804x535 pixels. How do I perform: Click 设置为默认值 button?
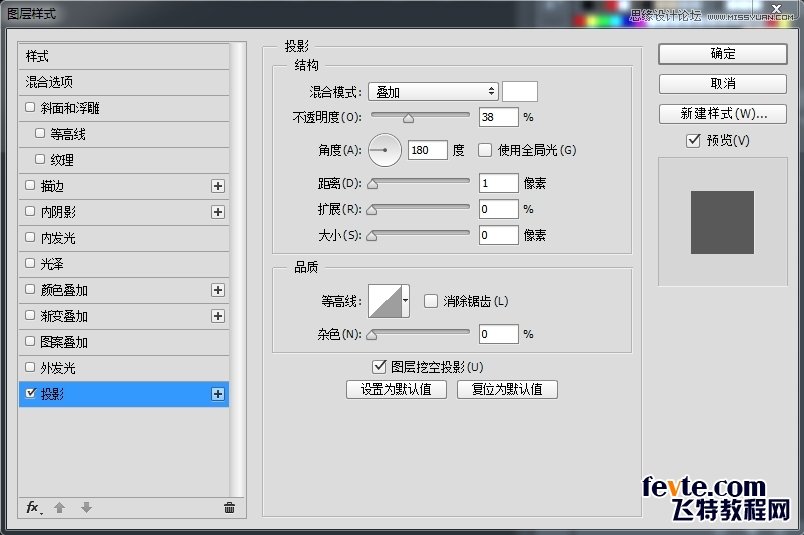pos(396,389)
